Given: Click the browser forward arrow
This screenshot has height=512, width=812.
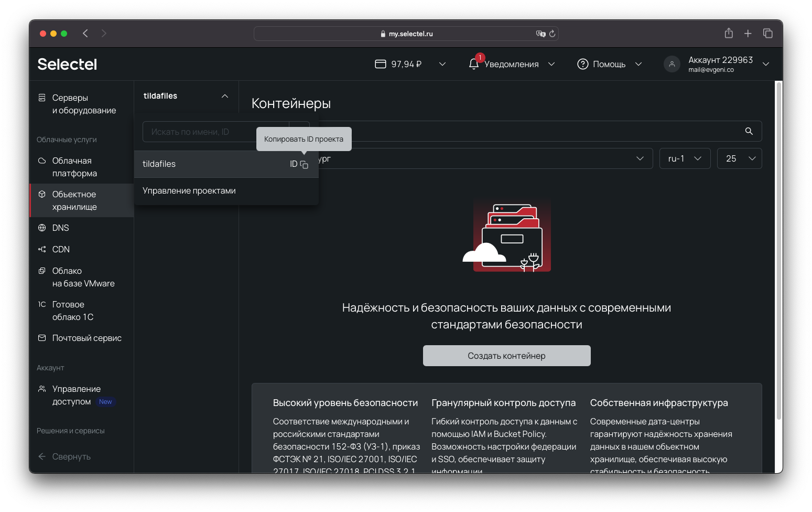Looking at the screenshot, I should click(104, 34).
